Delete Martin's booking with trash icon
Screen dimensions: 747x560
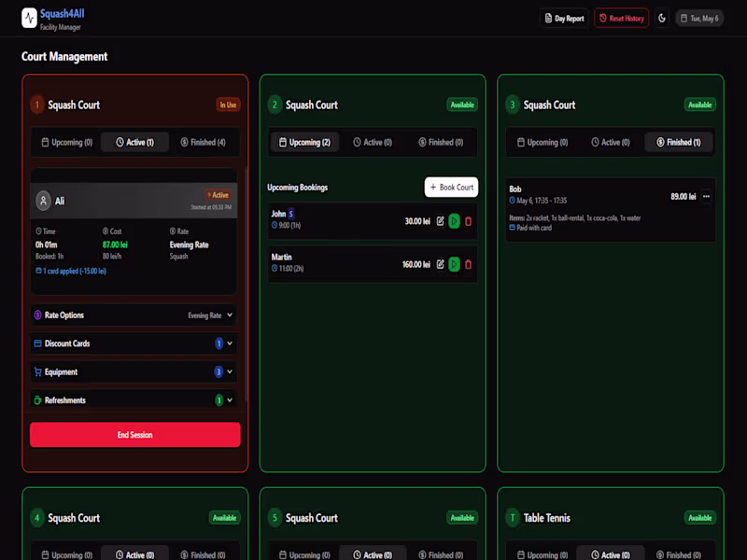pos(469,264)
